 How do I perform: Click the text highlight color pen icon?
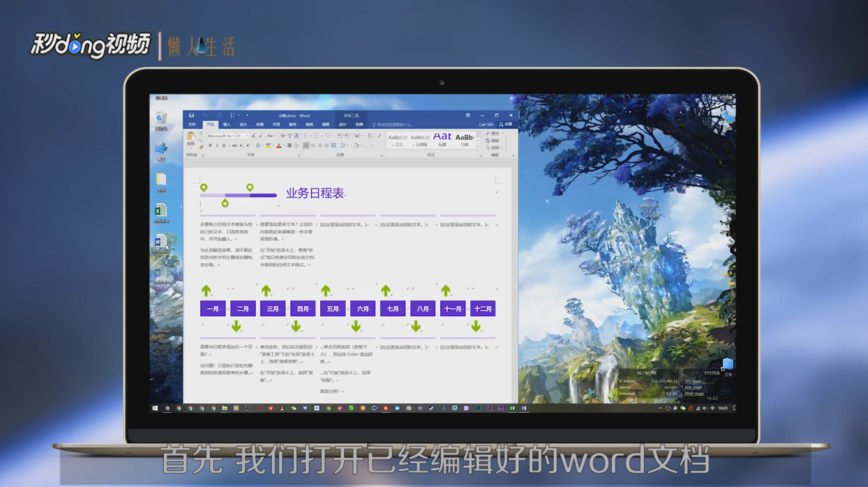tap(268, 145)
